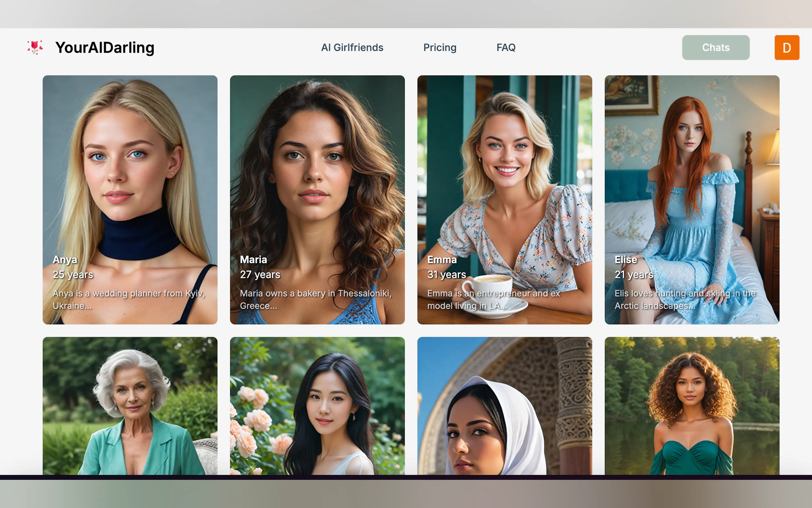
Task: Open the white headscarf woman's card
Action: click(x=504, y=406)
